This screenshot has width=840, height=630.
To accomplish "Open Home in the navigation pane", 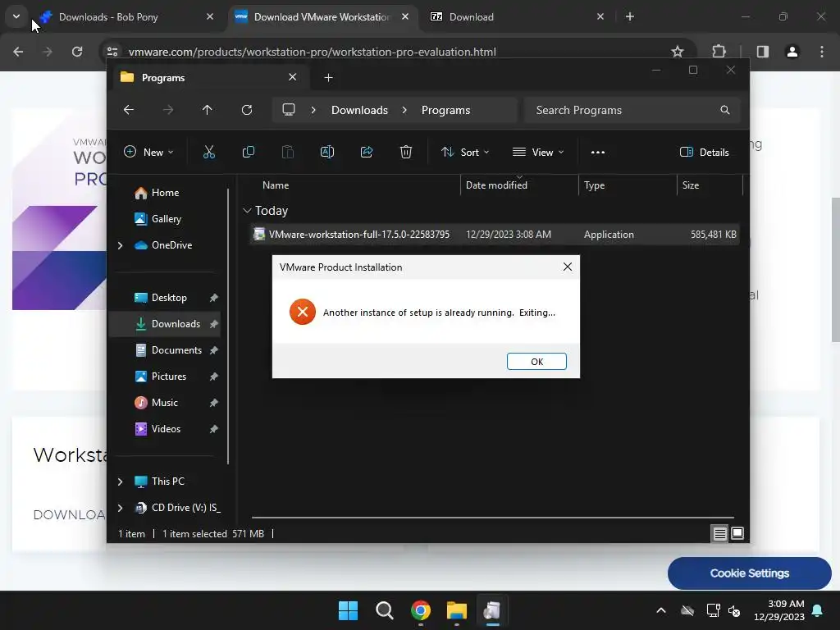I will click(164, 192).
